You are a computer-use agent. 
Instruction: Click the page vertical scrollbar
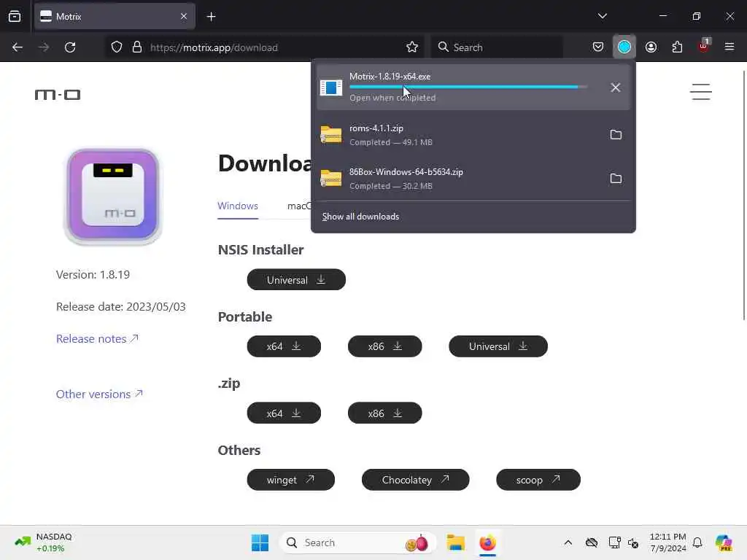pos(743,195)
